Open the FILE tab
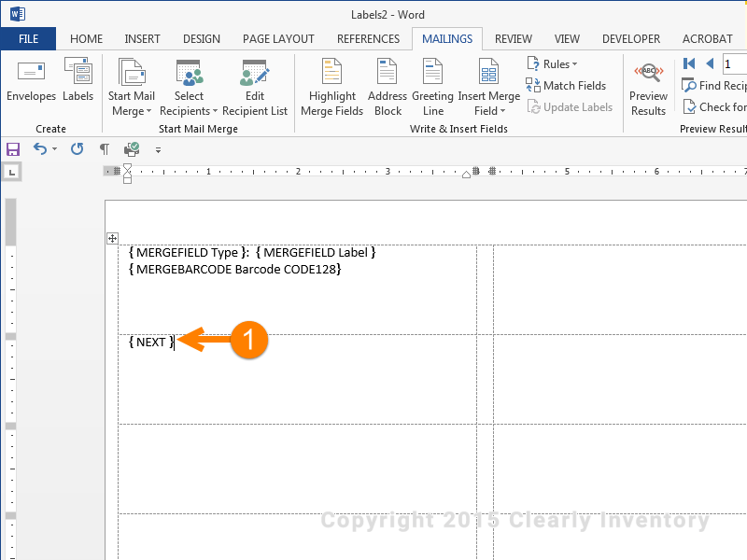The height and width of the screenshot is (560, 747). pyautogui.click(x=29, y=38)
